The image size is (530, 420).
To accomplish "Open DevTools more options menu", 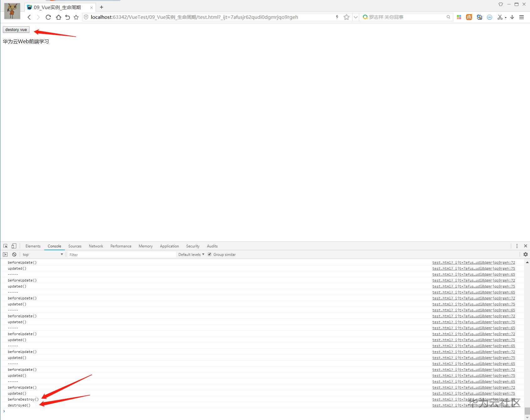I will [x=517, y=246].
